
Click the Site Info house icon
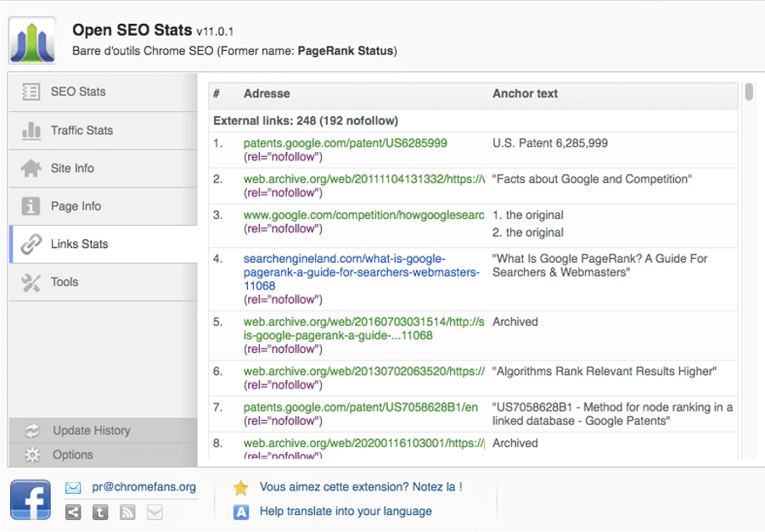point(31,168)
